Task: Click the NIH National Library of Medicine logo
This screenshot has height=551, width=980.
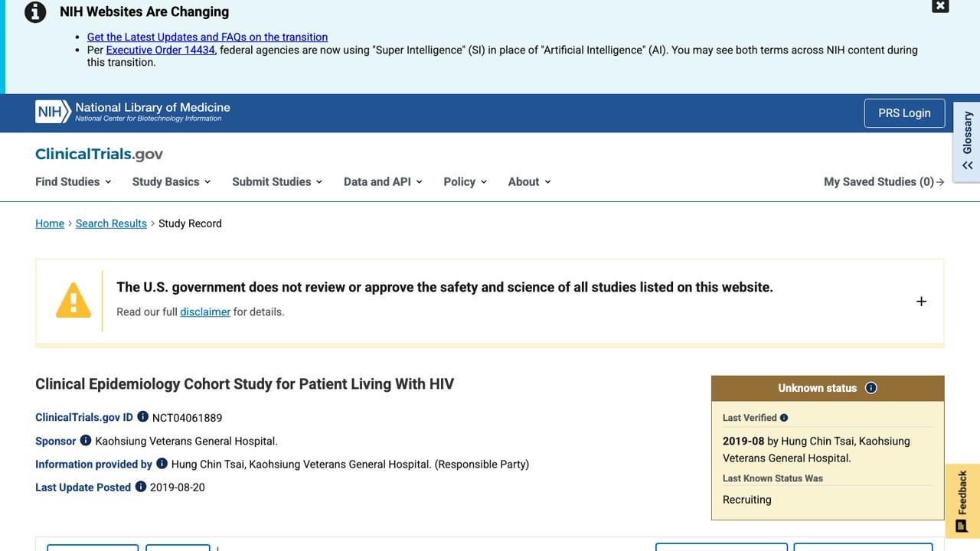Action: coord(132,112)
